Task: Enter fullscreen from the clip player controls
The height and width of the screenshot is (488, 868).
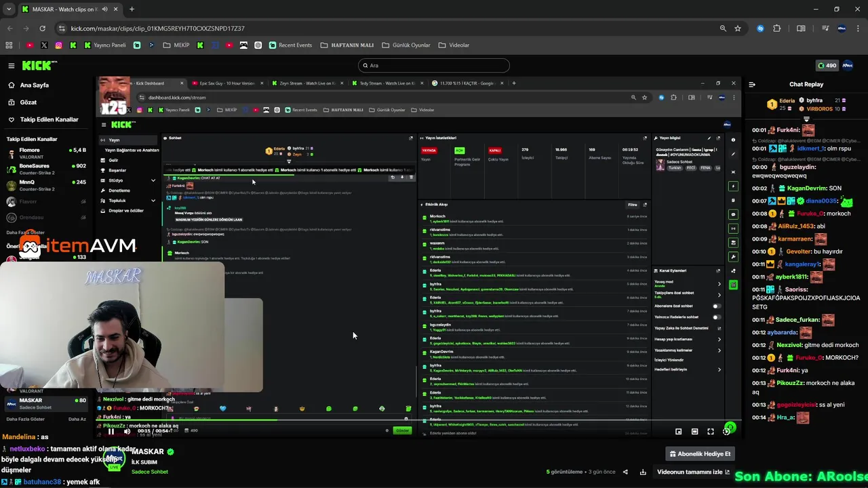Action: point(711,431)
